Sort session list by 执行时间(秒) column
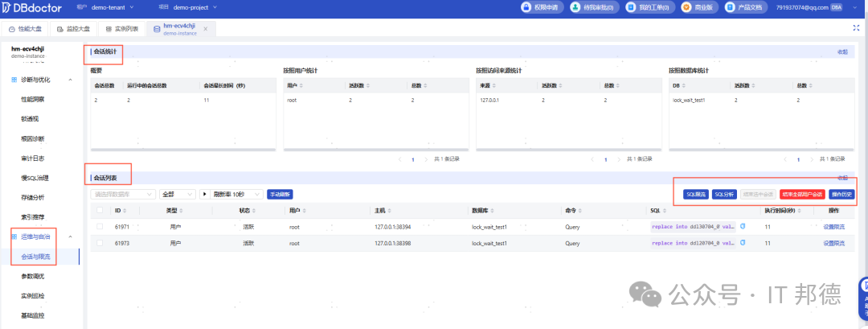This screenshot has height=329, width=868. click(x=798, y=211)
